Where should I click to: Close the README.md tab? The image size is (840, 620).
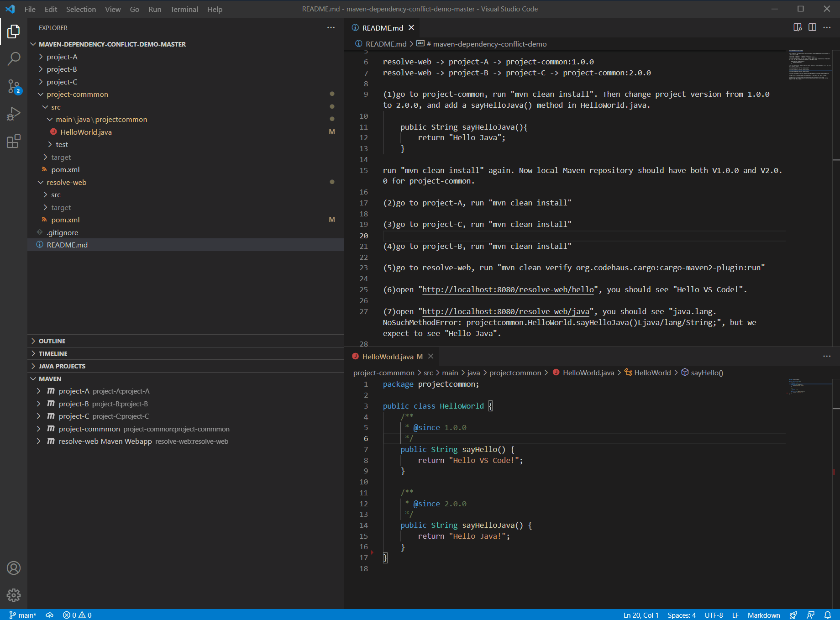click(x=411, y=28)
